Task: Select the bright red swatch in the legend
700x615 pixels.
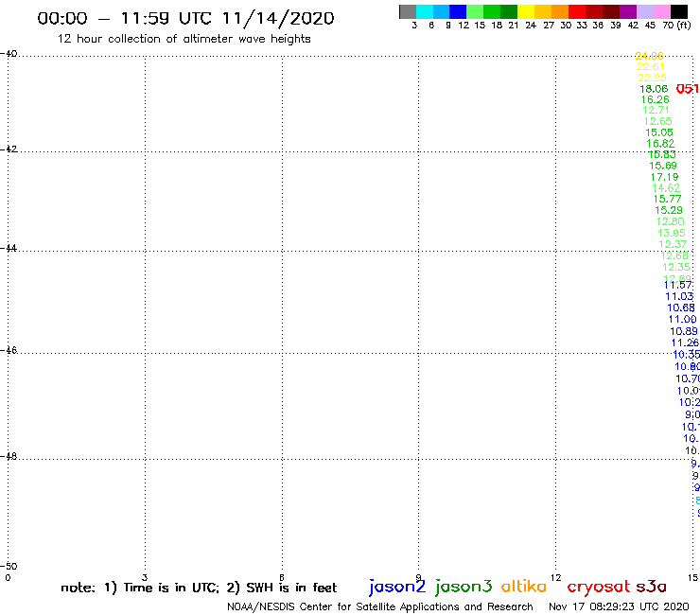Action: (x=577, y=11)
